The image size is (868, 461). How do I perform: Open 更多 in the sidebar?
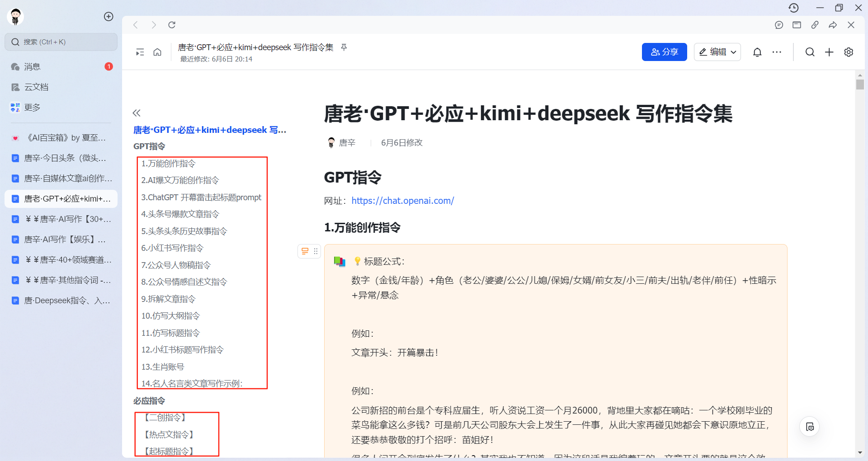[x=61, y=108]
